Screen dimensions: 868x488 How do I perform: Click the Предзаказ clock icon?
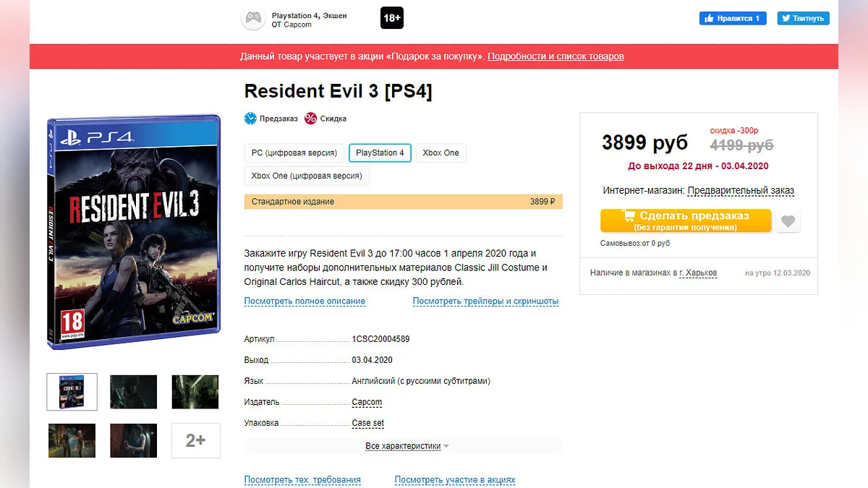[x=250, y=119]
